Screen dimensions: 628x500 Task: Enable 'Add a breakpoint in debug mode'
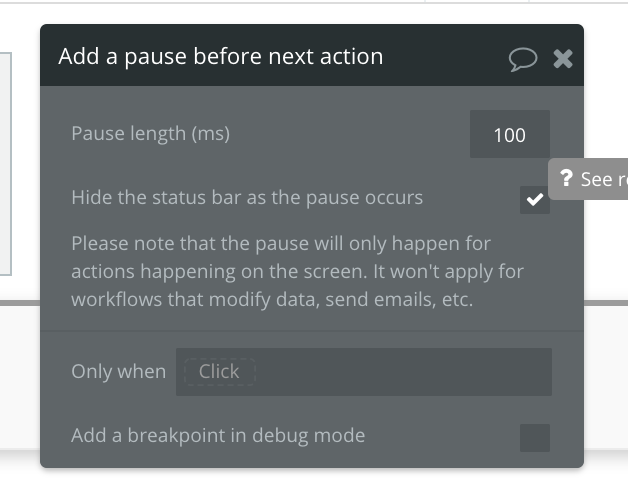(x=535, y=437)
